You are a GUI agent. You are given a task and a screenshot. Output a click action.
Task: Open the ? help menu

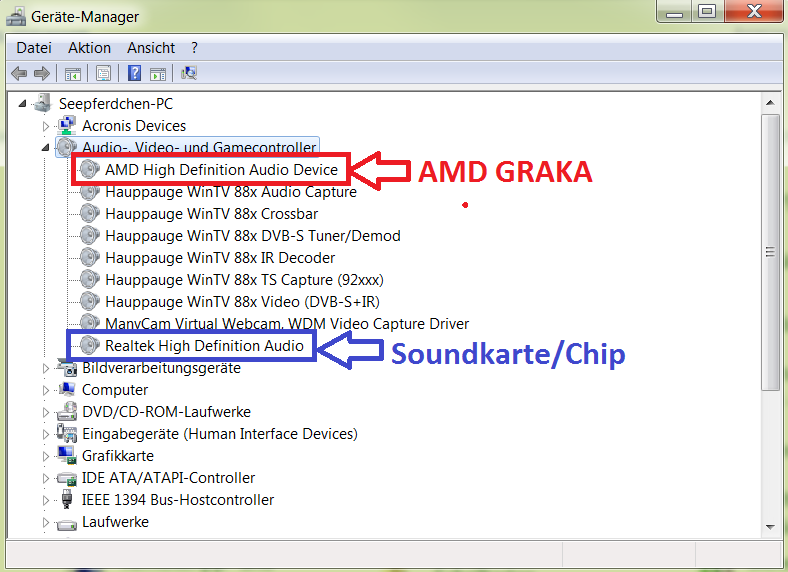click(x=194, y=48)
